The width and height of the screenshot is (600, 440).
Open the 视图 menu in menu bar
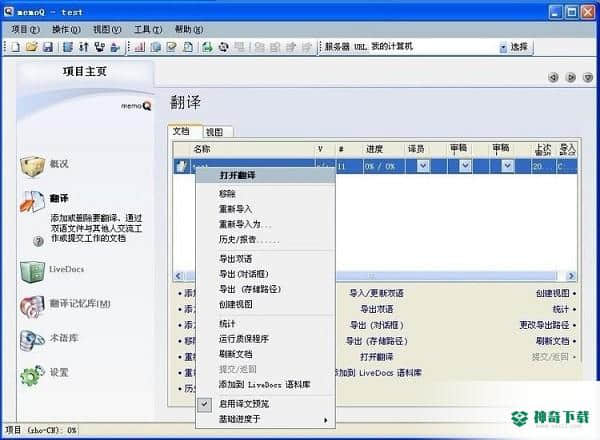[x=107, y=29]
